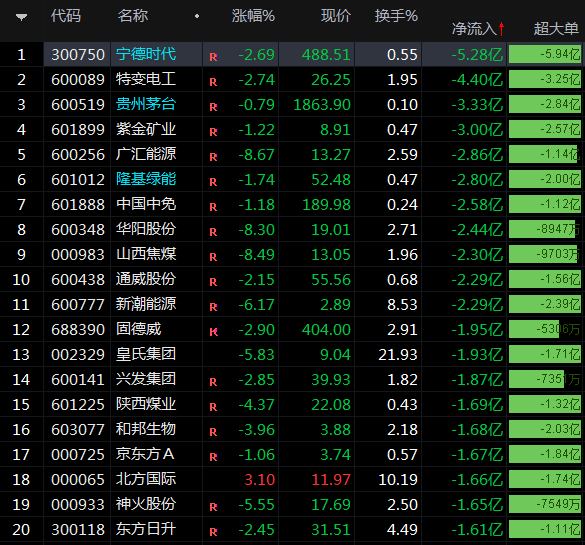Click the small dot in 名称 header
The height and width of the screenshot is (545, 585).
(197, 16)
